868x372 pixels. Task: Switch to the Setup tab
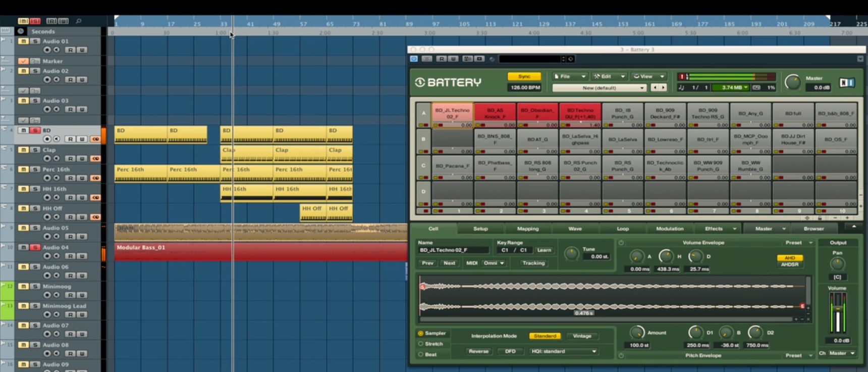tap(480, 229)
